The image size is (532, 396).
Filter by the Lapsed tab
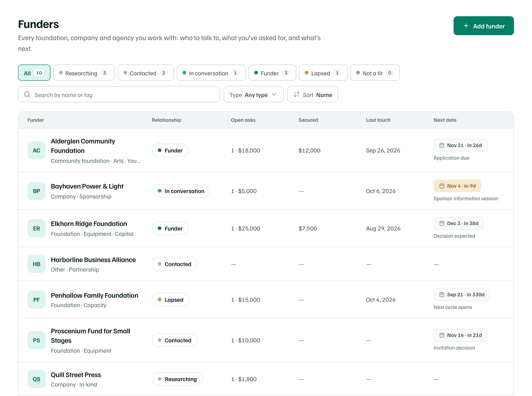point(323,73)
